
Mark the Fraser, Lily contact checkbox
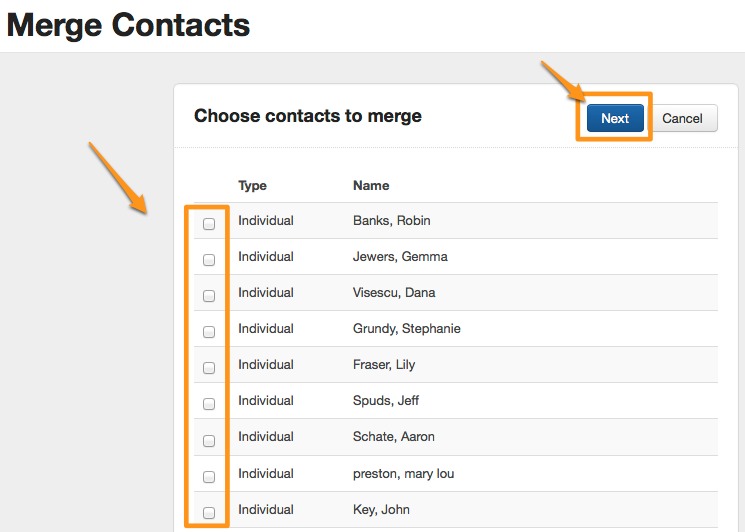(x=209, y=368)
